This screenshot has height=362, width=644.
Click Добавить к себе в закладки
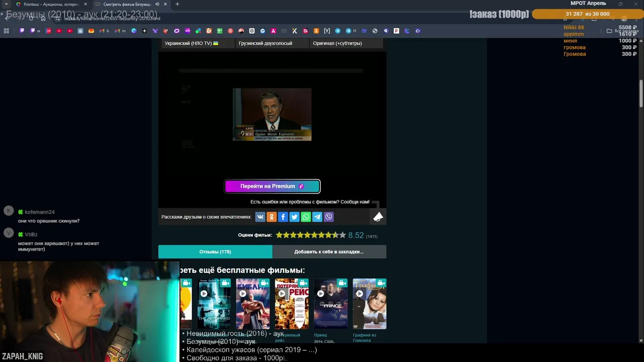tap(329, 251)
